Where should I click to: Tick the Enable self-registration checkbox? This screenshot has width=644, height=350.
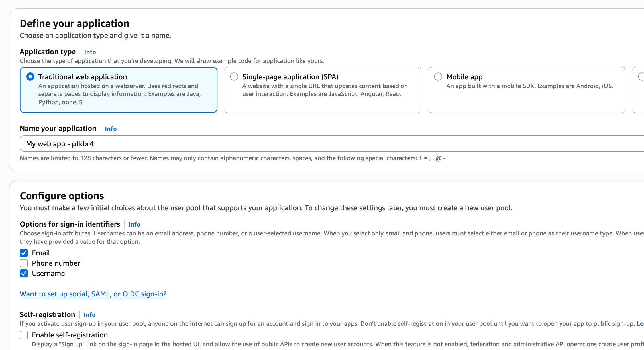[24, 335]
